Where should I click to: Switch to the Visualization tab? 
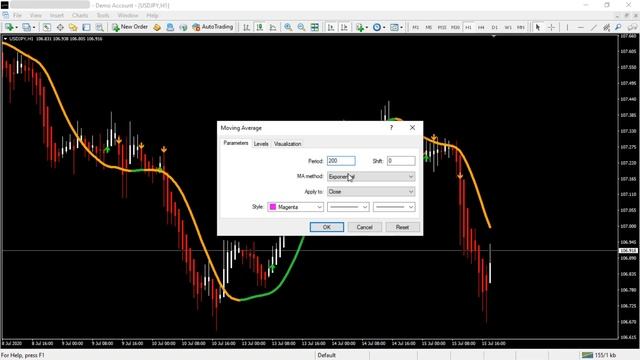287,144
